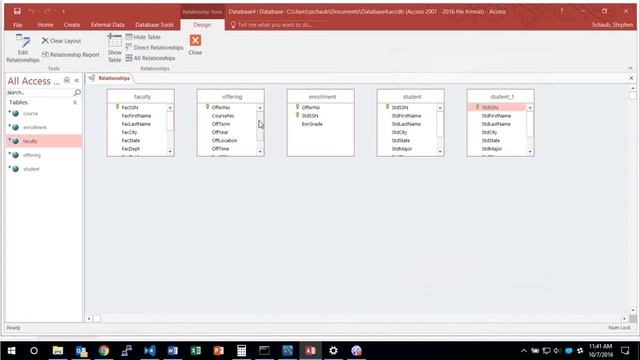The width and height of the screenshot is (640, 360).
Task: Click the Save icon in the title bar
Action: coord(17,11)
